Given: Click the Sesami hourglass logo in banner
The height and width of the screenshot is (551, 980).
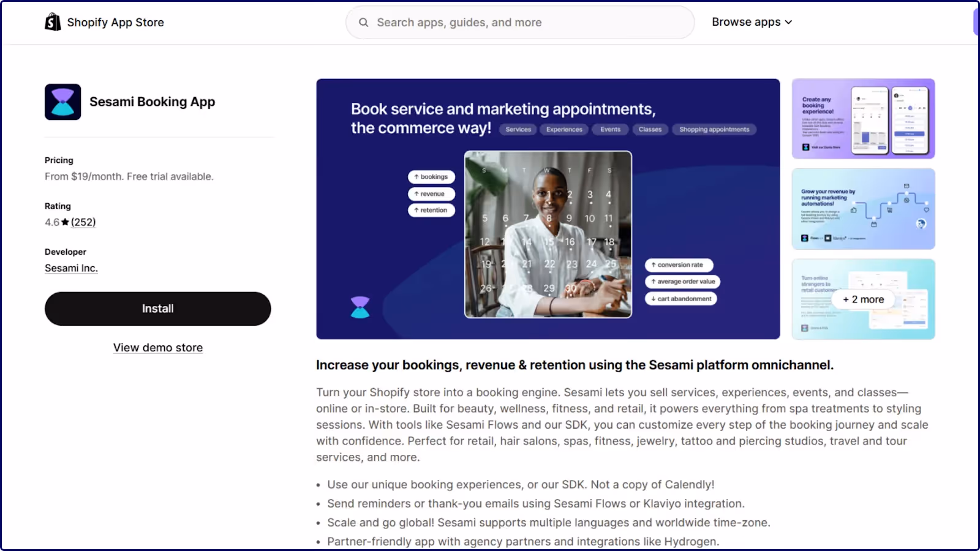Looking at the screenshot, I should (x=360, y=307).
